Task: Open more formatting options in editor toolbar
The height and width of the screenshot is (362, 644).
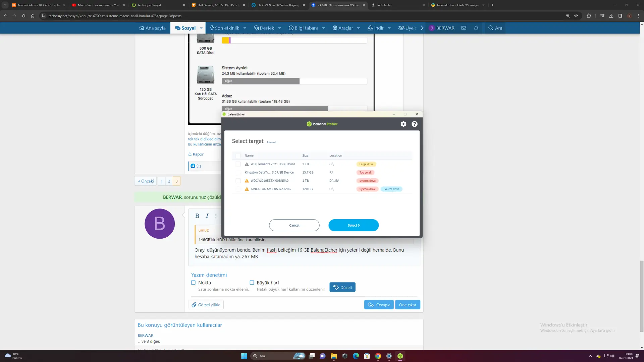Action: [216, 216]
